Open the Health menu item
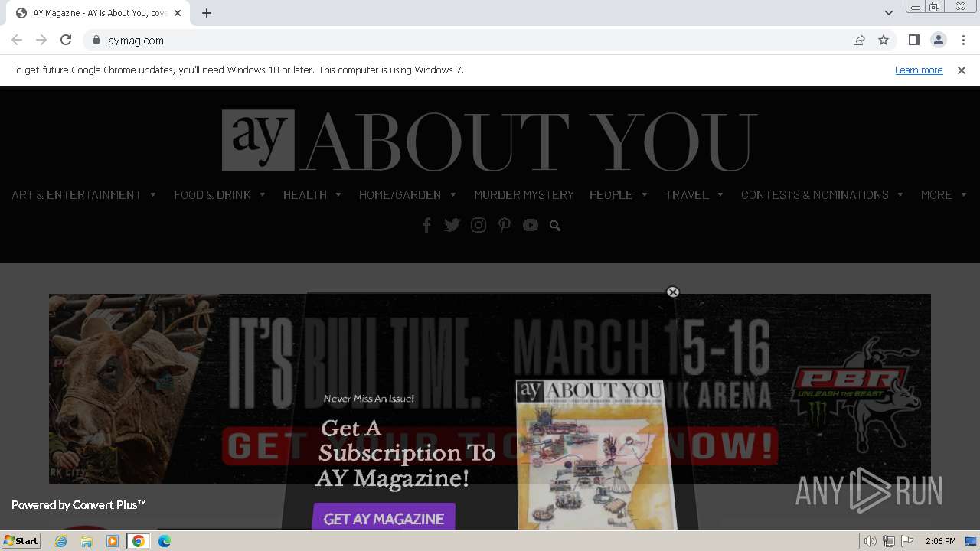This screenshot has width=980, height=551. [x=305, y=194]
